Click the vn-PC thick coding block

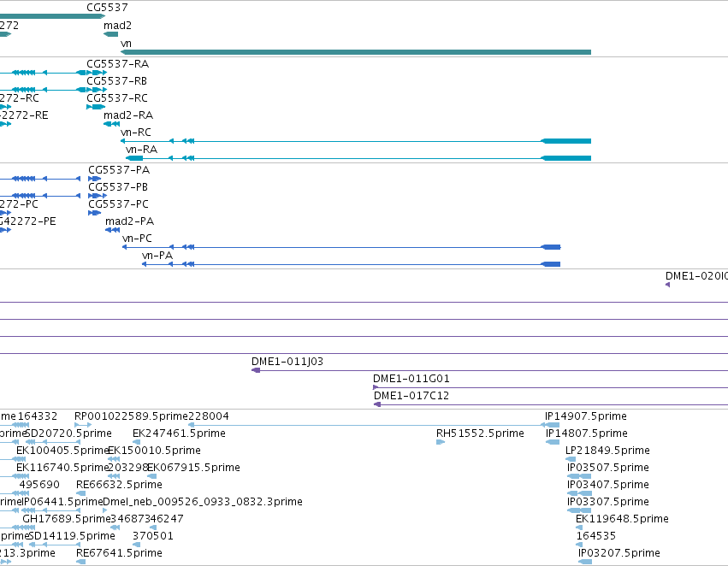551,247
